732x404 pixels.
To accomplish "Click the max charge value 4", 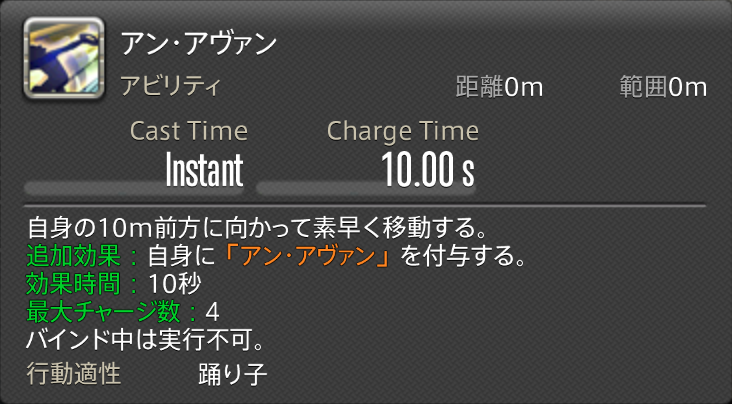I will [x=212, y=313].
